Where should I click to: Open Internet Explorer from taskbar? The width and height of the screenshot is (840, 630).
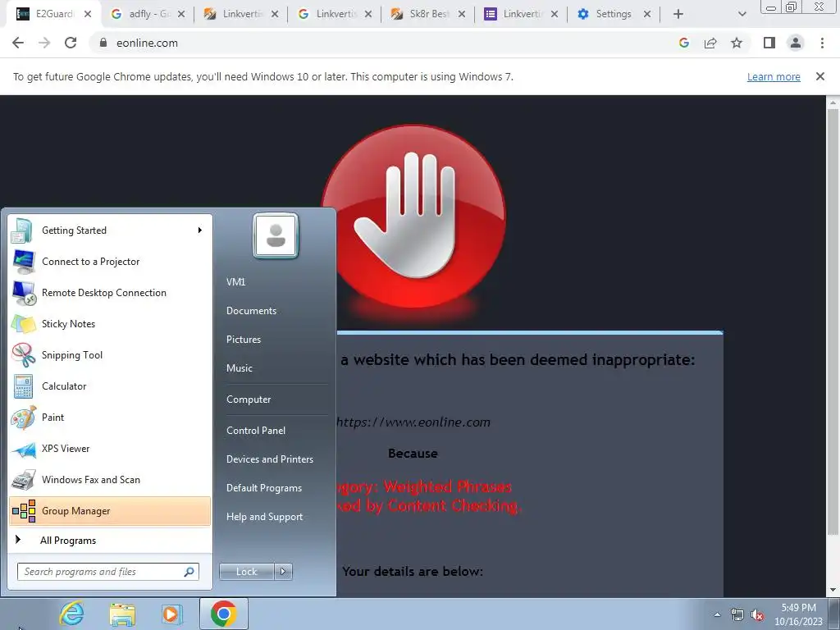pos(72,614)
